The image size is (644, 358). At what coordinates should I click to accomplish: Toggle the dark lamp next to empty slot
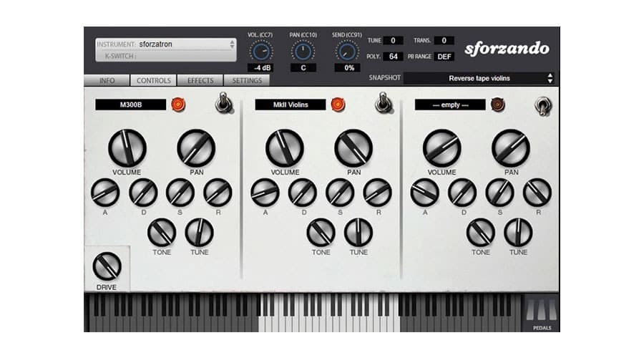click(x=498, y=105)
